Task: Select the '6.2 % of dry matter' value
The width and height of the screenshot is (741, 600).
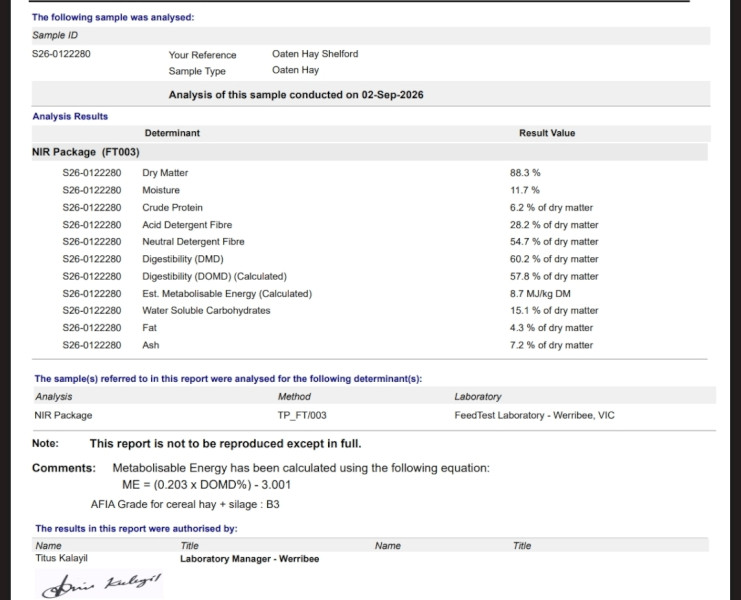Action: pyautogui.click(x=551, y=207)
